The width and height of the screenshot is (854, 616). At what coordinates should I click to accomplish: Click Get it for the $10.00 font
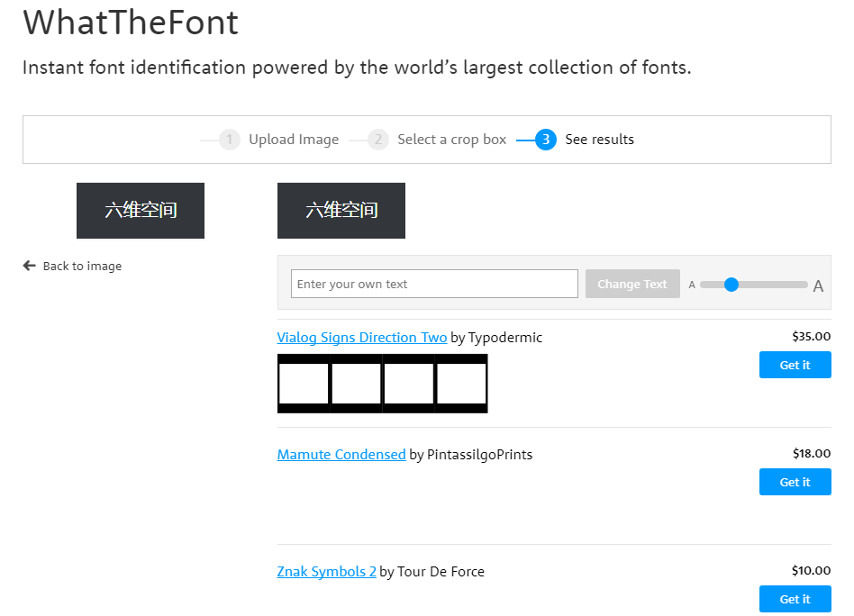coord(795,599)
